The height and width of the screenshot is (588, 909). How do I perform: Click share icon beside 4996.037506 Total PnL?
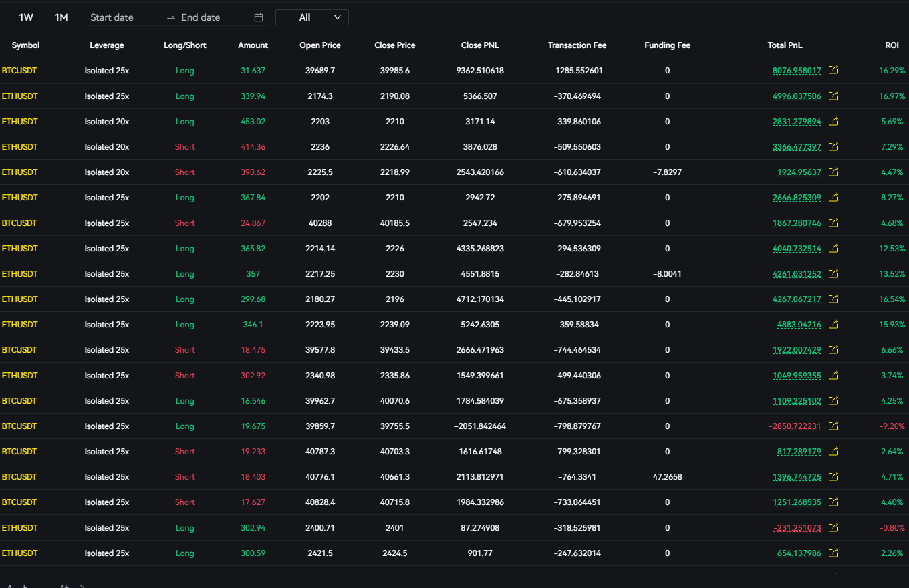833,96
